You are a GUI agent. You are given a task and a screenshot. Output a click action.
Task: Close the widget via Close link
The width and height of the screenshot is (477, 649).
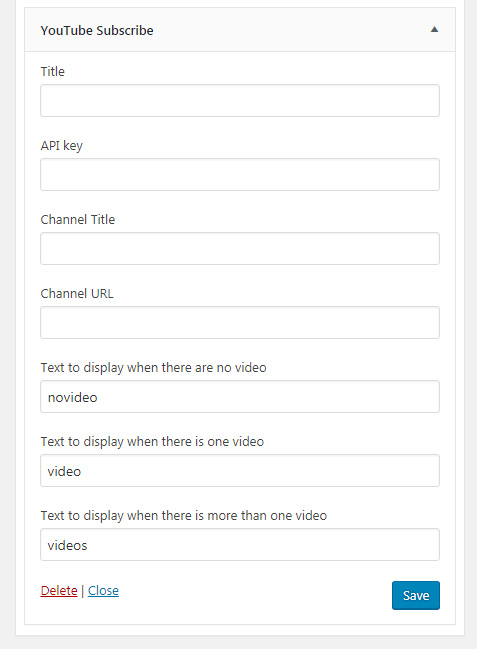[x=103, y=591]
